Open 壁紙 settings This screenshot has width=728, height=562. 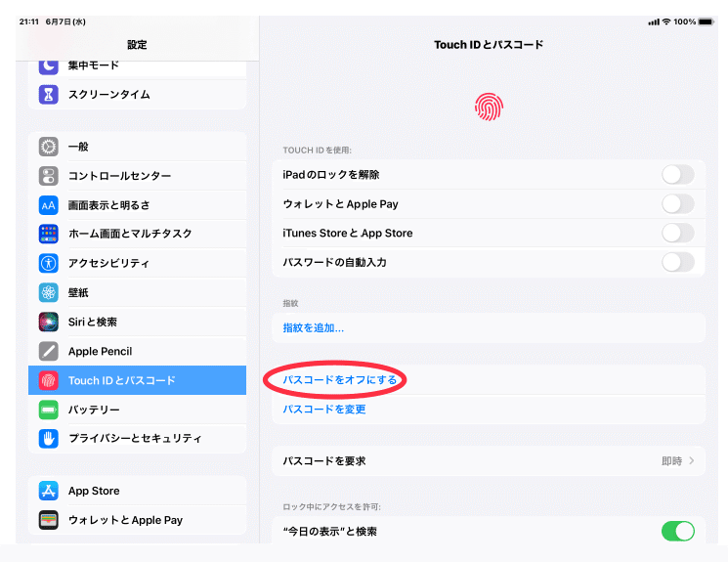tap(138, 292)
